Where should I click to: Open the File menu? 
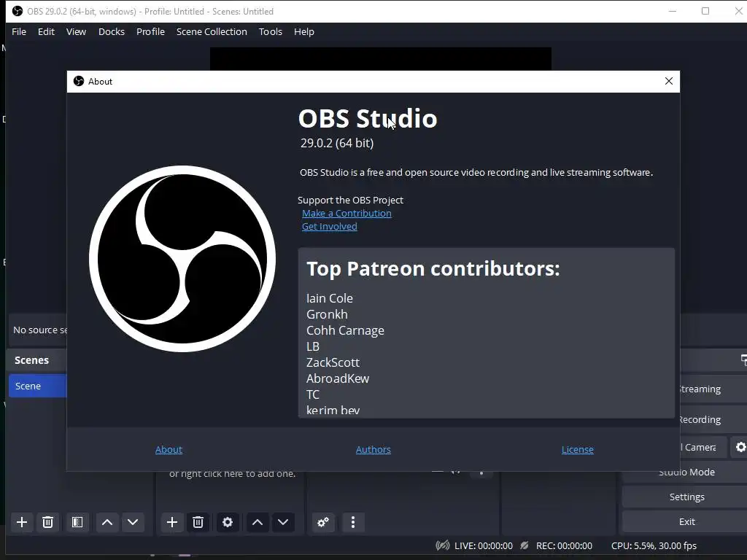pos(19,32)
